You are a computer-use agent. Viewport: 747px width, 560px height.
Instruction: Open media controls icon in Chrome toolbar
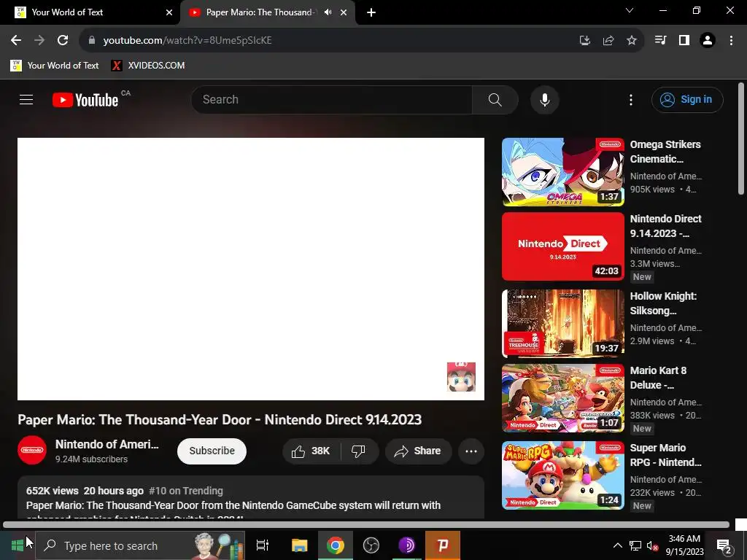(660, 41)
